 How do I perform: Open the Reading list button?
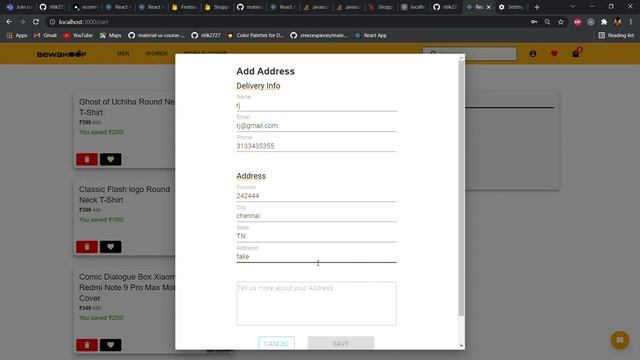point(616,36)
